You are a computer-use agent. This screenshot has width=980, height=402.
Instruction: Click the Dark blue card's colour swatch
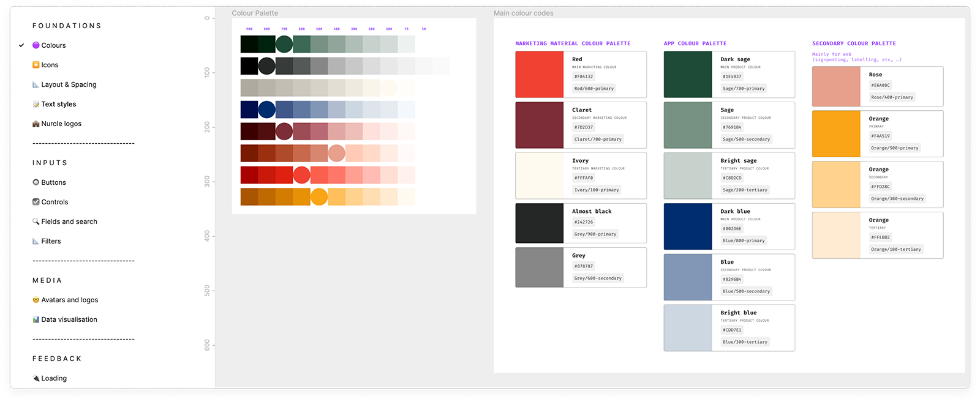(x=688, y=226)
